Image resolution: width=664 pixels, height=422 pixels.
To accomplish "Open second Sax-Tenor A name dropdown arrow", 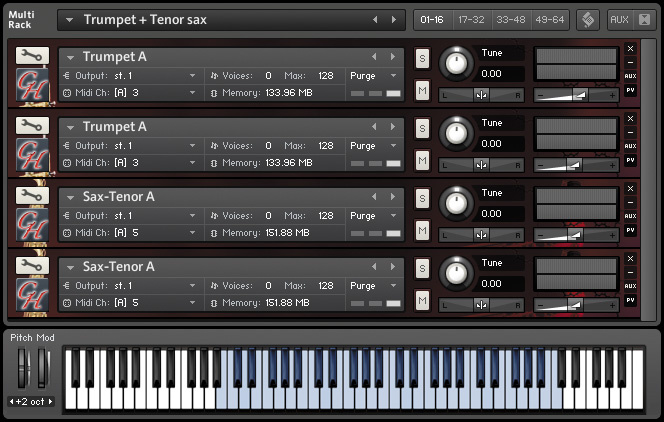I will [x=70, y=267].
